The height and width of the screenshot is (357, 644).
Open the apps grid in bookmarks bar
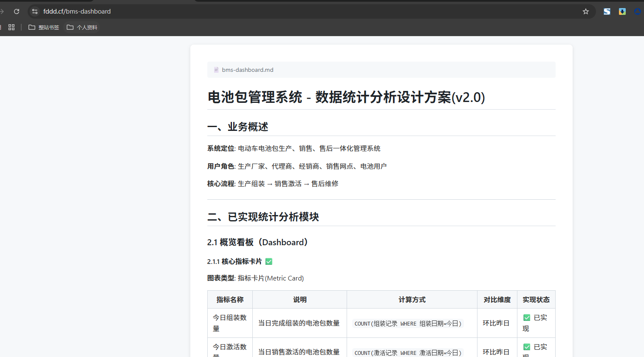click(x=11, y=27)
